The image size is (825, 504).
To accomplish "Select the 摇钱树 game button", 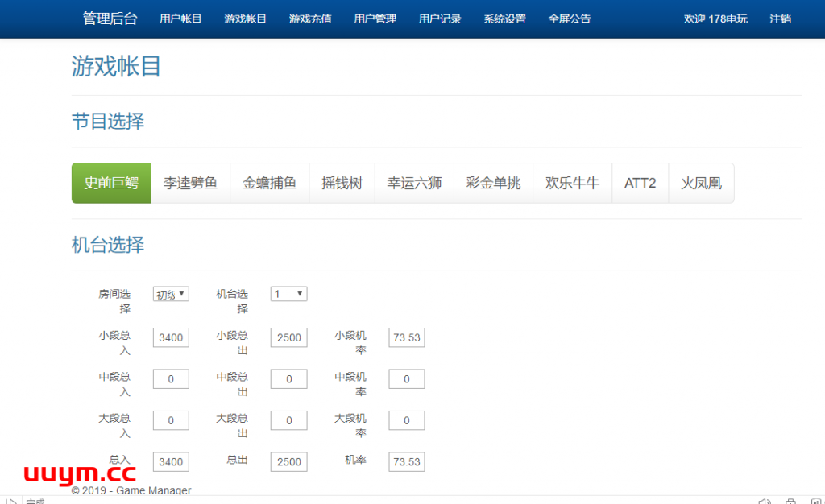I will coord(342,184).
